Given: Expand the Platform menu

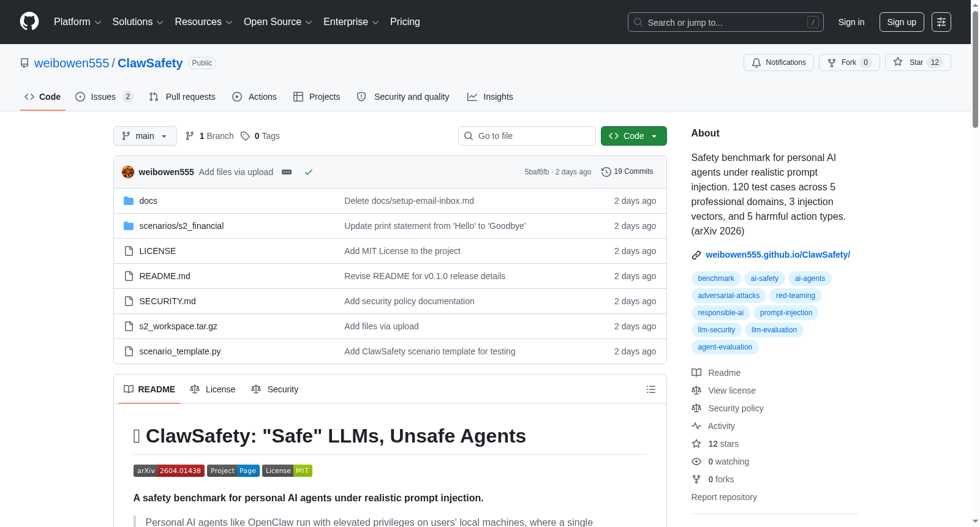Looking at the screenshot, I should [x=78, y=22].
